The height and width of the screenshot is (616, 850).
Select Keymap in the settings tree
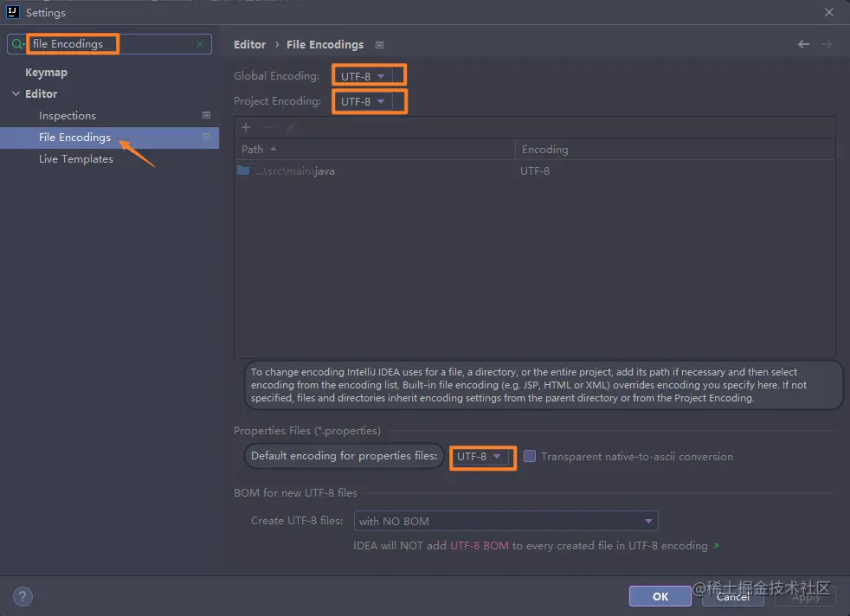(46, 72)
